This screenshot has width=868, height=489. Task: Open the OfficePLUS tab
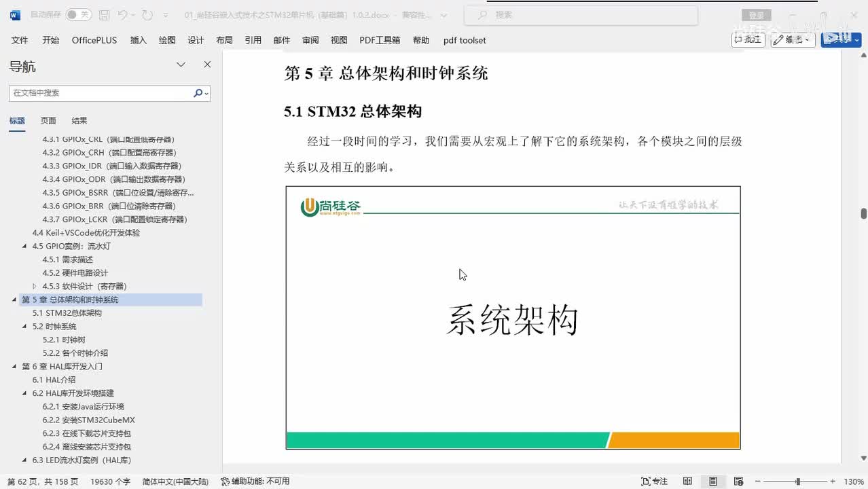click(94, 40)
